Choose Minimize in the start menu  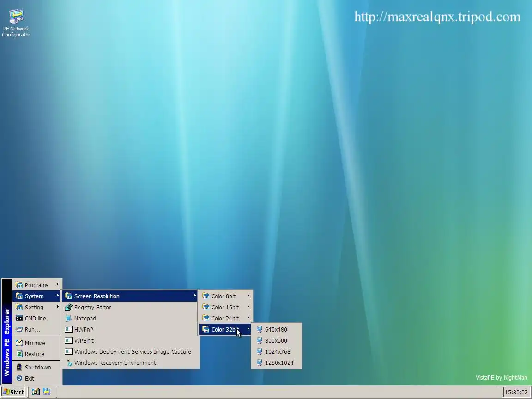(37, 343)
